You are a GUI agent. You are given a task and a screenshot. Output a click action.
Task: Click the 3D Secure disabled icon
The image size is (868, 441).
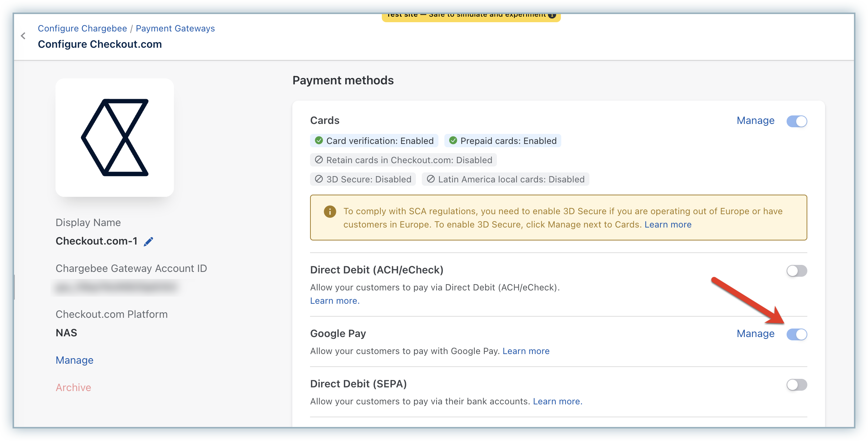[x=319, y=179]
